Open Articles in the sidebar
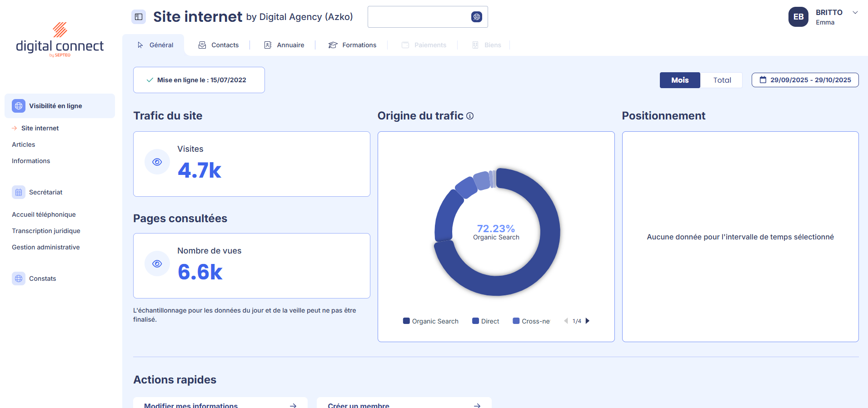The width and height of the screenshot is (868, 408). [24, 144]
